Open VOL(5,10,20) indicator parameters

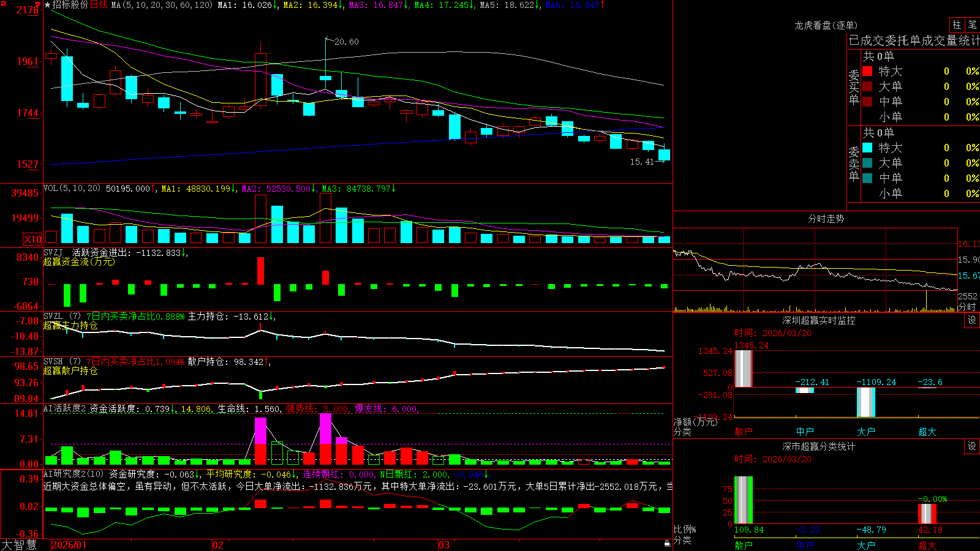72,189
